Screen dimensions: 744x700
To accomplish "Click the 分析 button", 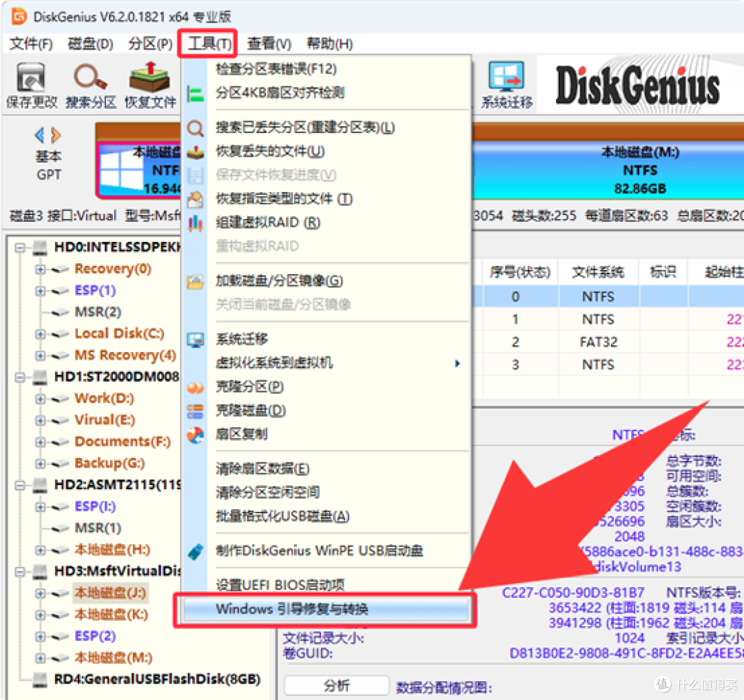I will (336, 686).
